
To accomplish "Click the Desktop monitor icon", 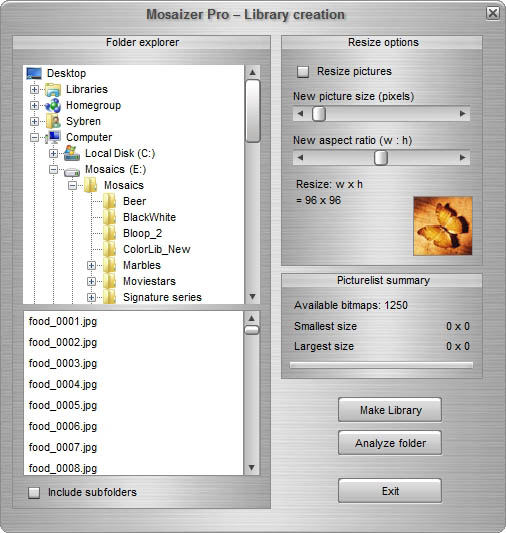I will pyautogui.click(x=34, y=73).
